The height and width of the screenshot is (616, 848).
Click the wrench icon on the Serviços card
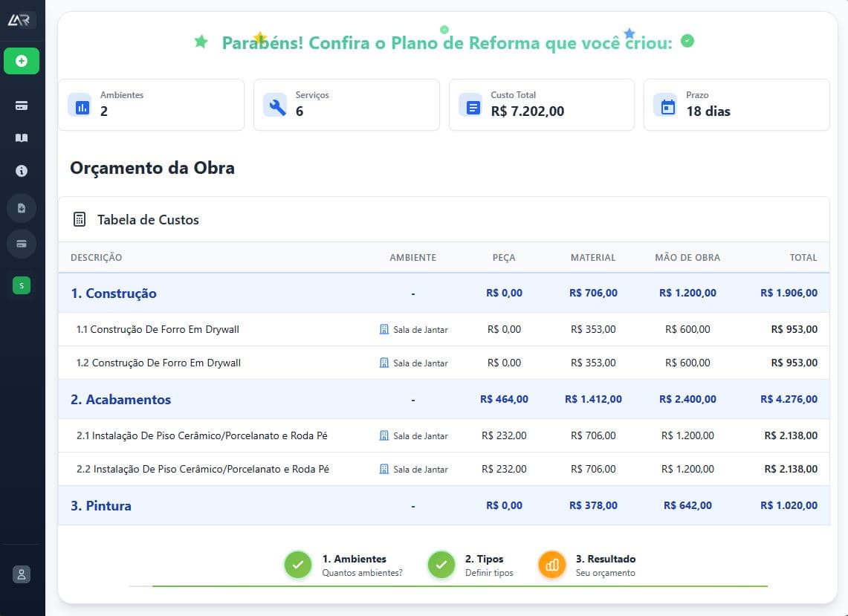point(276,105)
